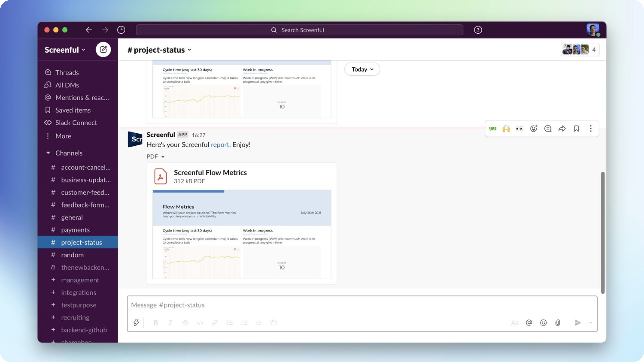The image size is (644, 362).
Task: Reply in thread on Screenful message
Action: 548,129
